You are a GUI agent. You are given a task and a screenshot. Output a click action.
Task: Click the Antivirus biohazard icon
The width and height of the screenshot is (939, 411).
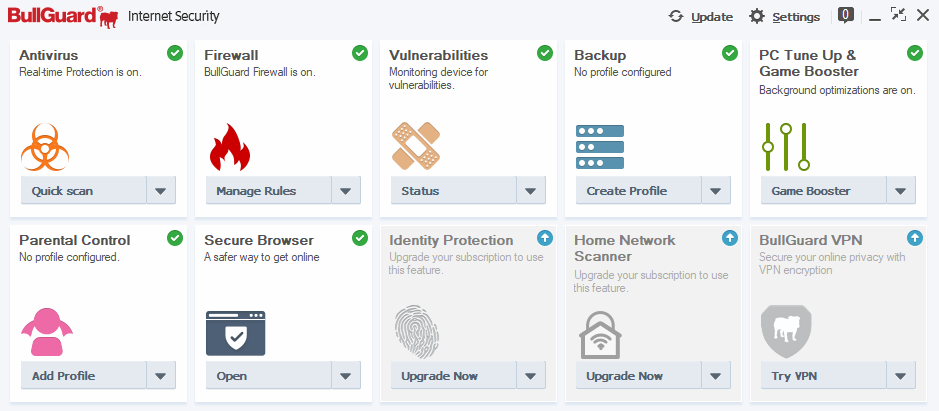tap(45, 148)
